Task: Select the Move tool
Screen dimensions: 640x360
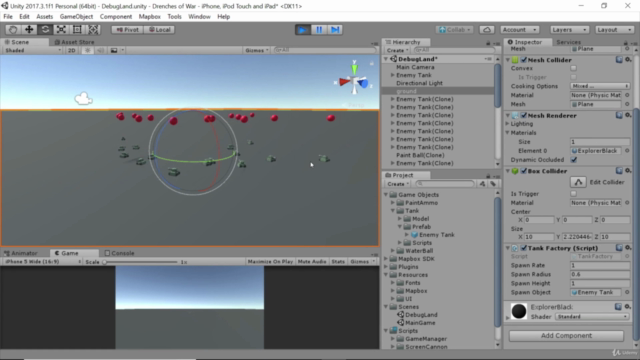Action: click(29, 29)
